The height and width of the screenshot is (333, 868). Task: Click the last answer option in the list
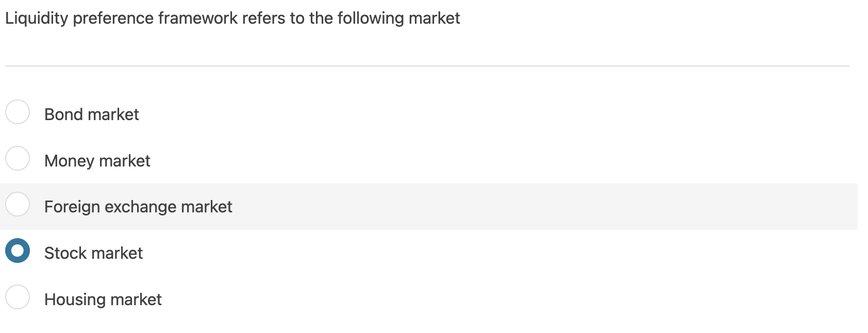(103, 299)
